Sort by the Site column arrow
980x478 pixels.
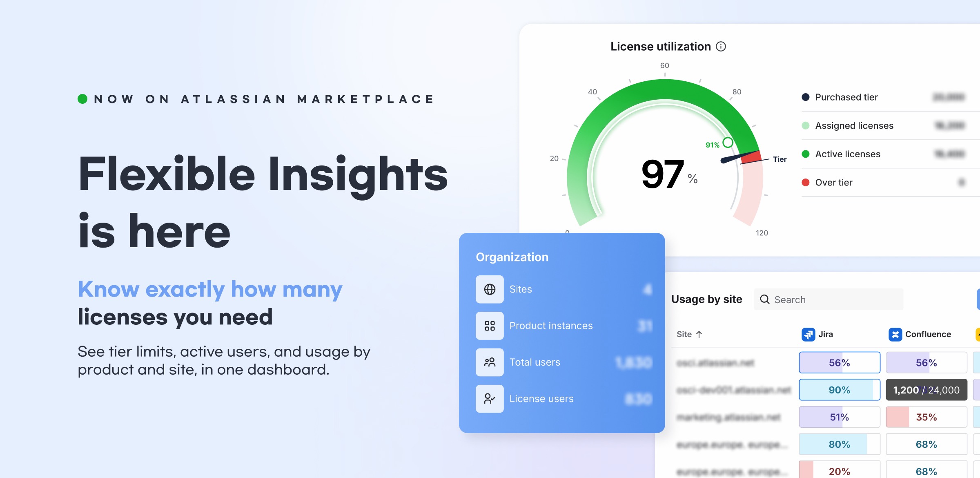(699, 335)
